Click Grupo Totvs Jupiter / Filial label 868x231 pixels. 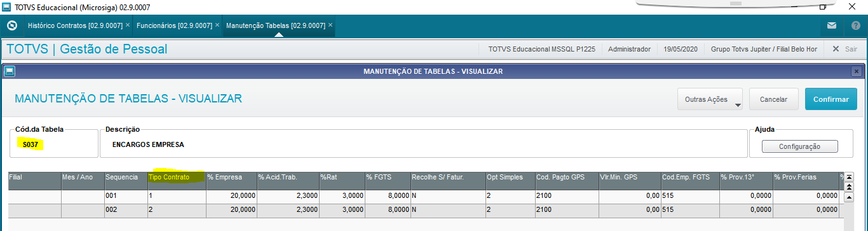point(764,49)
